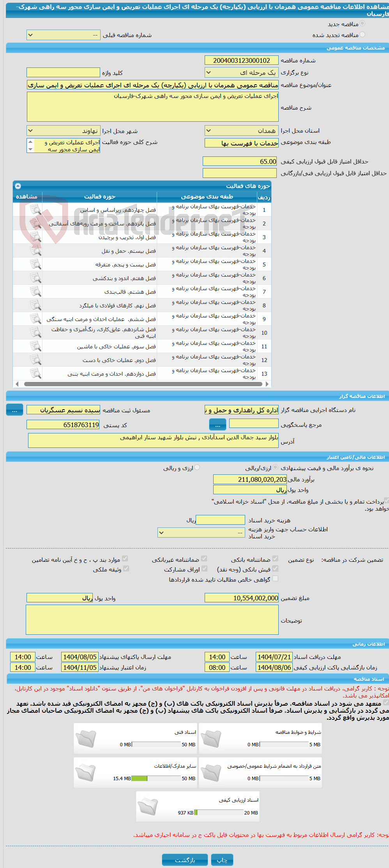Click the مهلت دریافت اسناد date field
The width and height of the screenshot is (389, 868).
point(274,657)
